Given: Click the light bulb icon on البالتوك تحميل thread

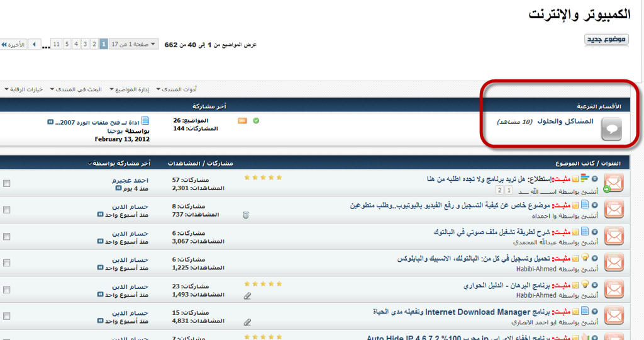Looking at the screenshot, I should [585, 258].
